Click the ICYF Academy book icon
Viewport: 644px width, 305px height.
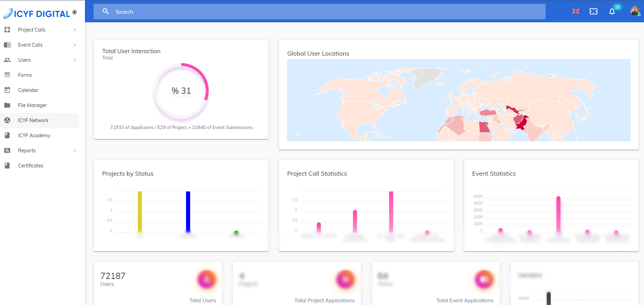[x=7, y=136]
